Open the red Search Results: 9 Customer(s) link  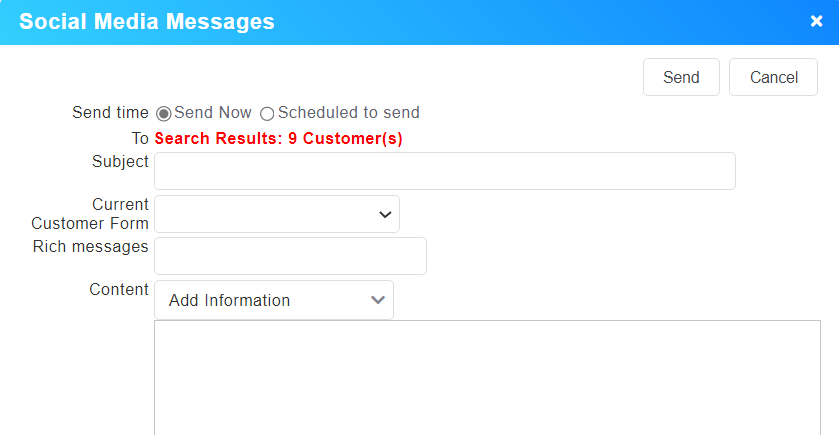pyautogui.click(x=278, y=139)
